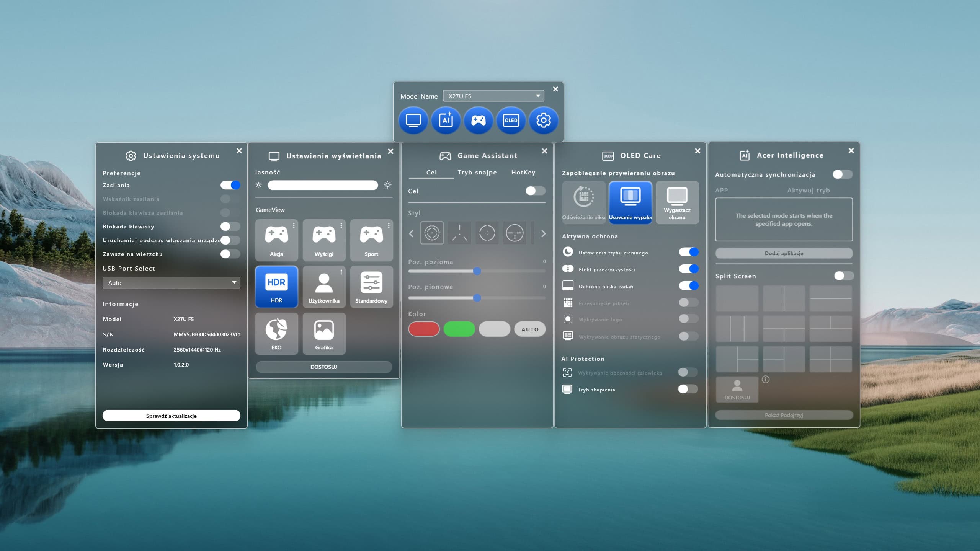Choose the circle with cross-lines crosshair
The width and height of the screenshot is (980, 551).
tap(514, 233)
